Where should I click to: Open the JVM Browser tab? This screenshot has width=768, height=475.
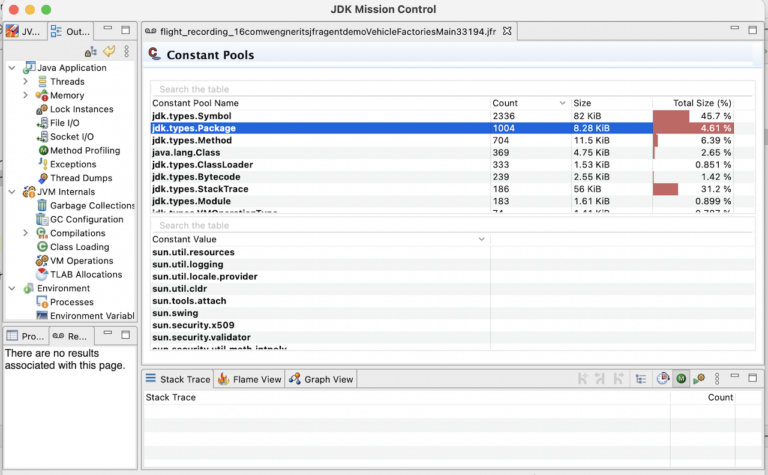[x=24, y=31]
